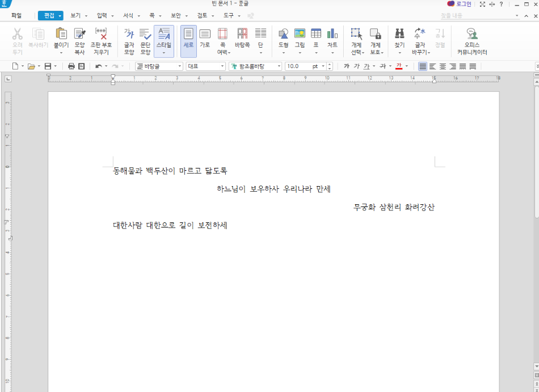The image size is (539, 392).
Task: Open the 보기 menu
Action: [x=75, y=15]
